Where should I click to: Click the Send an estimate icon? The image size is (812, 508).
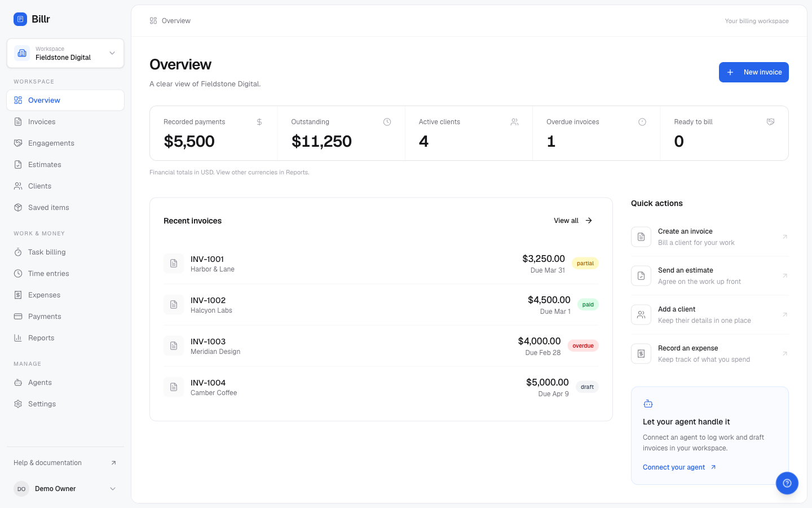click(641, 276)
